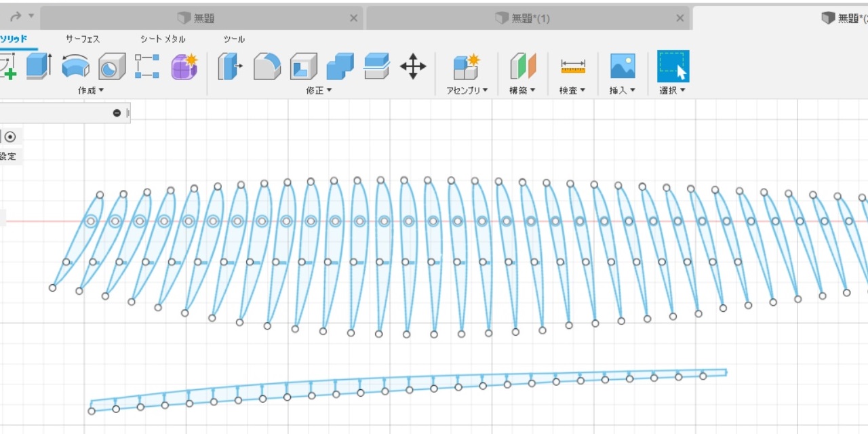Image resolution: width=868 pixels, height=434 pixels.
Task: Close the first 無題 document tab
Action: coord(353,18)
